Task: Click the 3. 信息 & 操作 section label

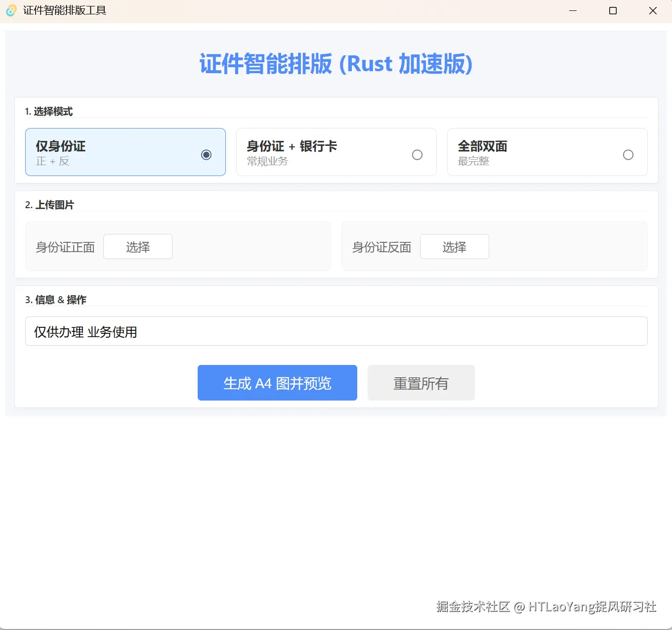Action: [55, 300]
